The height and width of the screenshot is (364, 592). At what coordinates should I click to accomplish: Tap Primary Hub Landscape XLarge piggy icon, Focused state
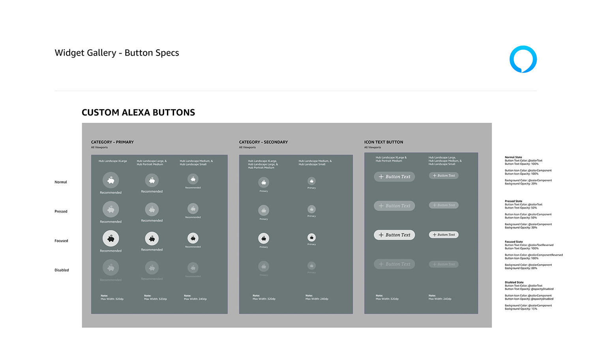tap(111, 239)
